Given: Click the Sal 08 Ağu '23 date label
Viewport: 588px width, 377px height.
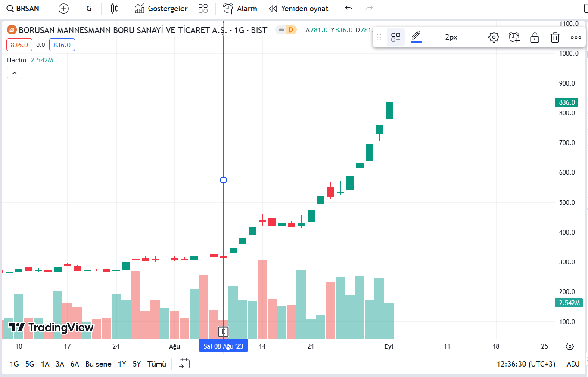Looking at the screenshot, I should pyautogui.click(x=223, y=346).
